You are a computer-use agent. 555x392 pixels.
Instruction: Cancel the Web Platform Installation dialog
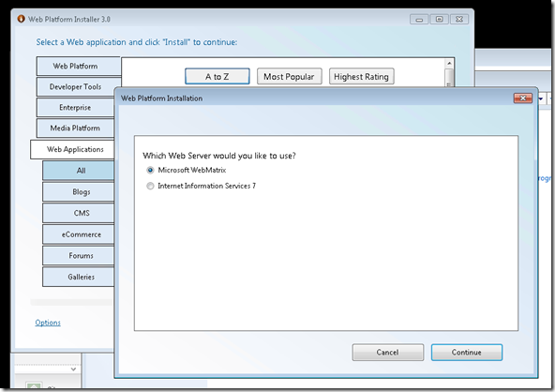point(387,353)
